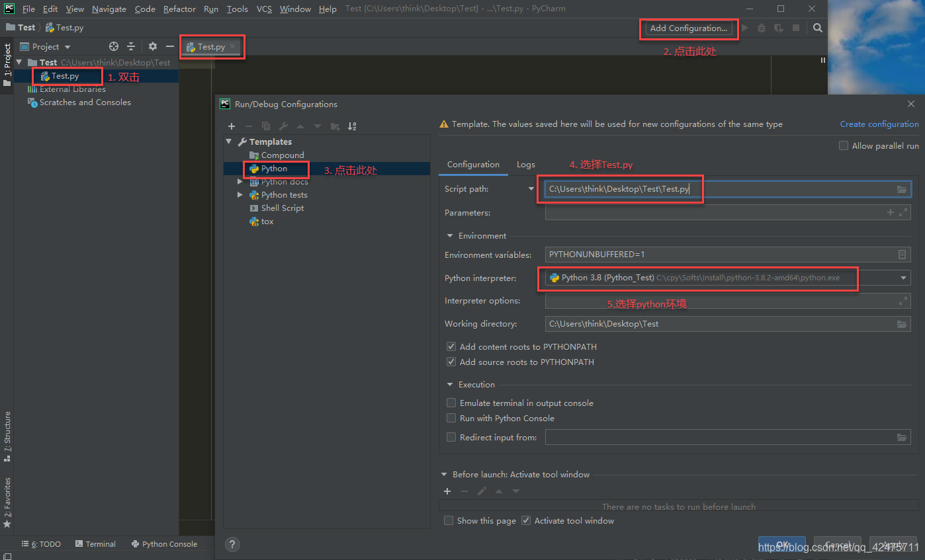The width and height of the screenshot is (925, 560).
Task: Click the Cancel button in dialog
Action: 838,545
